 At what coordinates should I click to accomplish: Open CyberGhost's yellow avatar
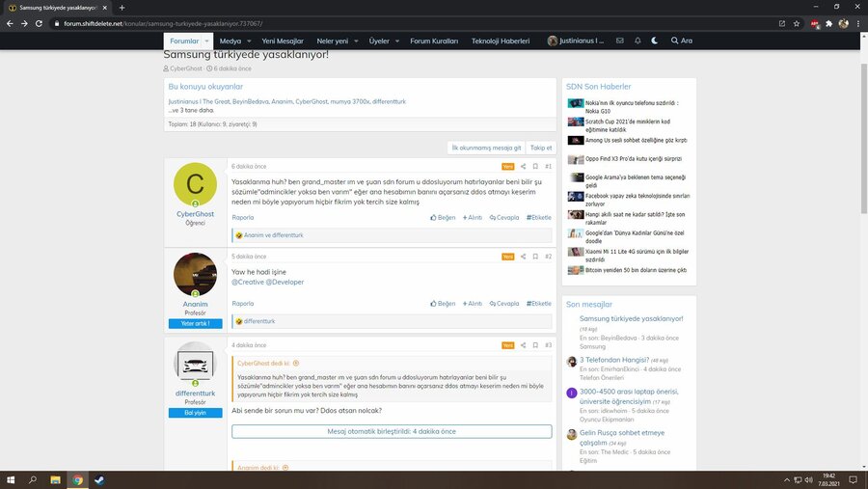pyautogui.click(x=195, y=184)
